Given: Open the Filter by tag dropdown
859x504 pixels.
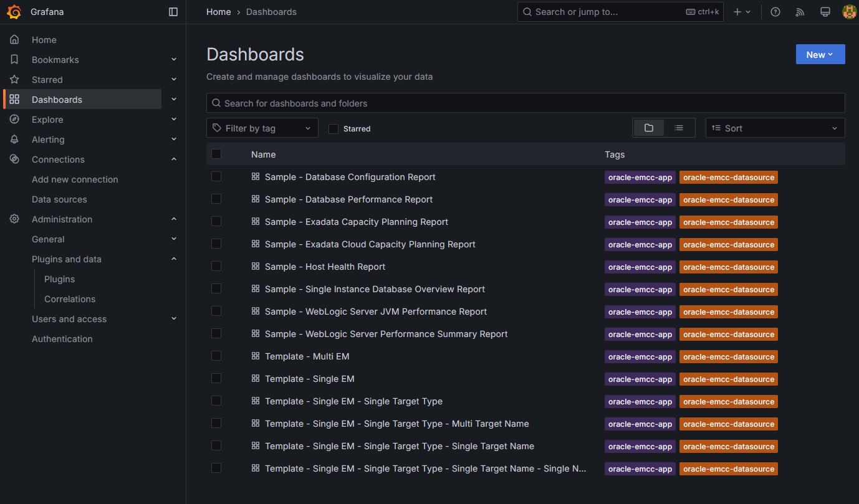Looking at the screenshot, I should coord(262,128).
